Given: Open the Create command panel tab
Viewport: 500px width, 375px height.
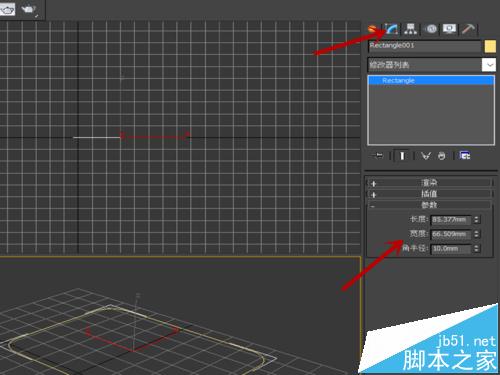Looking at the screenshot, I should point(373,29).
